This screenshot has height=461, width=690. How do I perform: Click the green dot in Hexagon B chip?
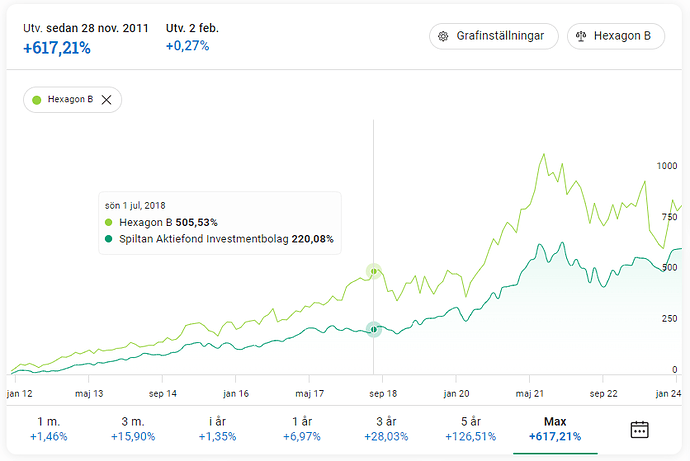coord(37,99)
